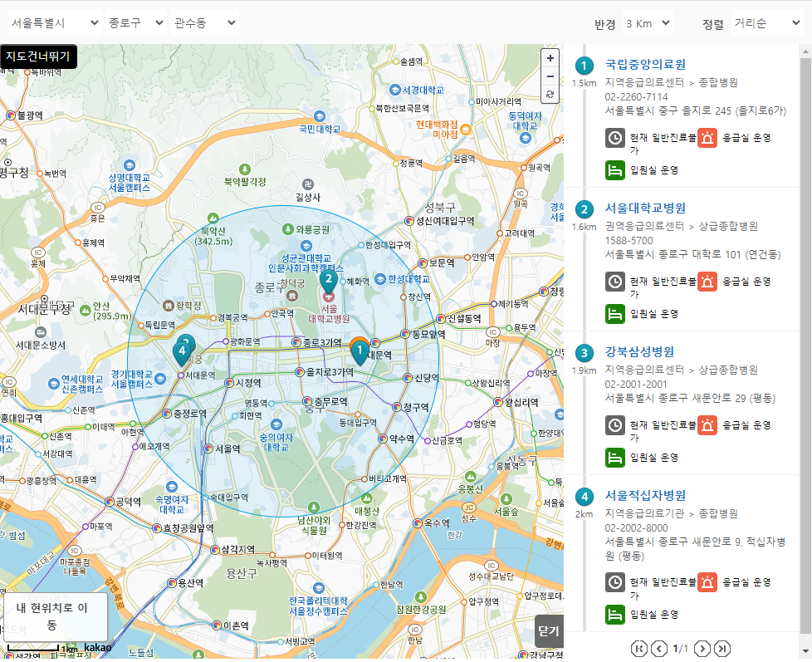Click phone number 1588-5700
812x662 pixels.
629,240
